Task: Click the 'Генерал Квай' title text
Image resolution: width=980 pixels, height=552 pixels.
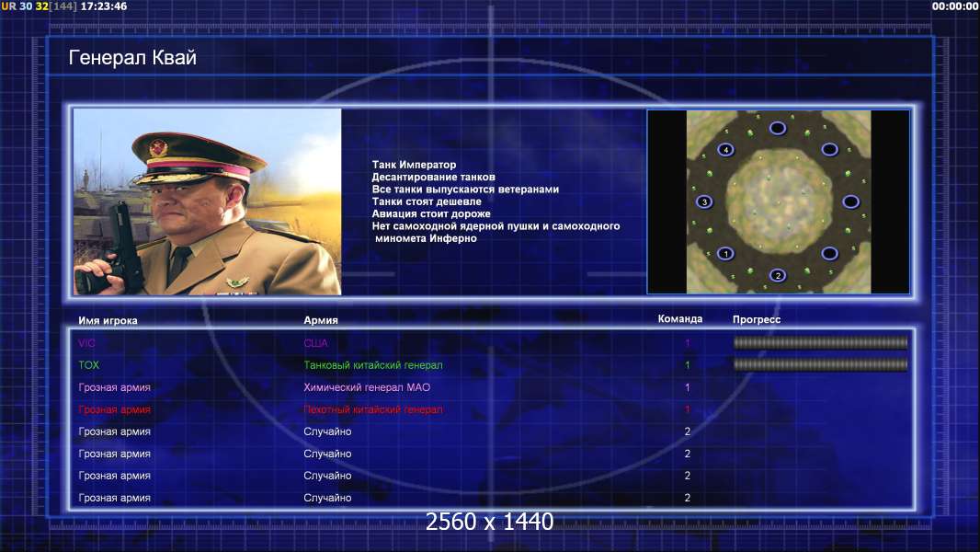Action: (132, 58)
